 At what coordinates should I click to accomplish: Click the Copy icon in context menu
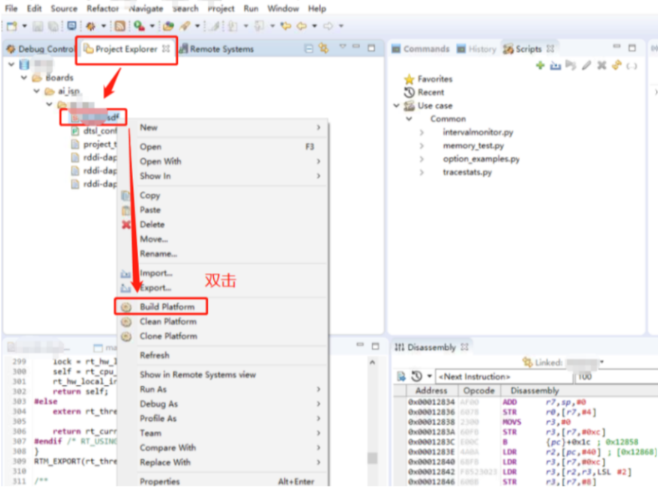(x=127, y=196)
